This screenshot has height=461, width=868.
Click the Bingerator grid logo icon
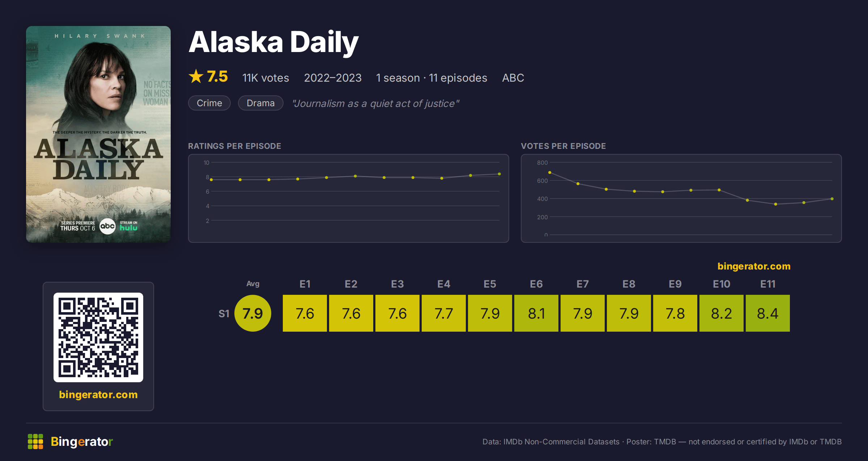pos(35,441)
